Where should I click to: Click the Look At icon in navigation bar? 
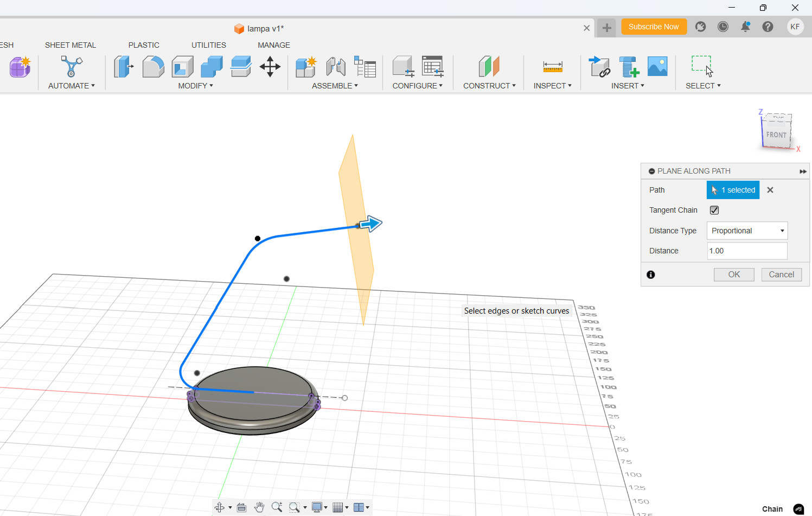tap(242, 507)
